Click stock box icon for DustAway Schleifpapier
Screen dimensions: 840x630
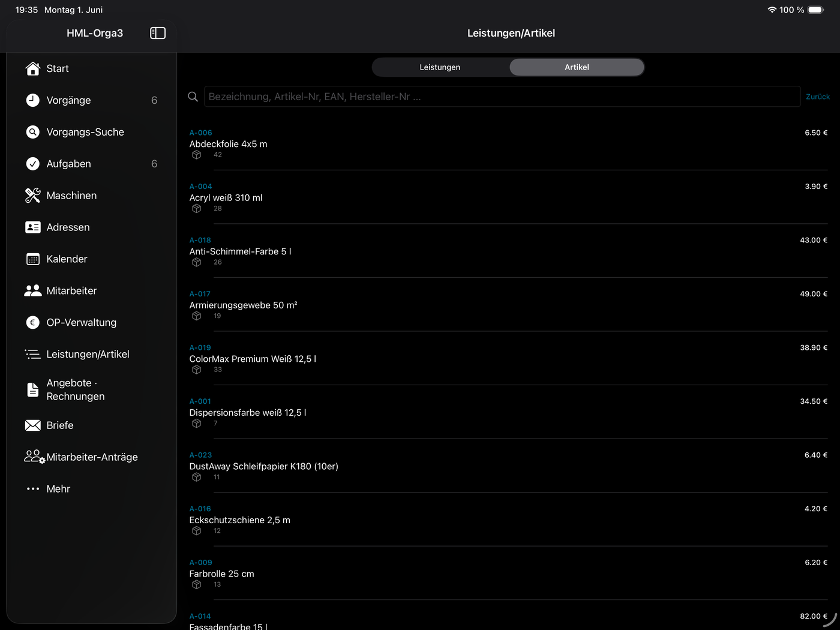[197, 477]
